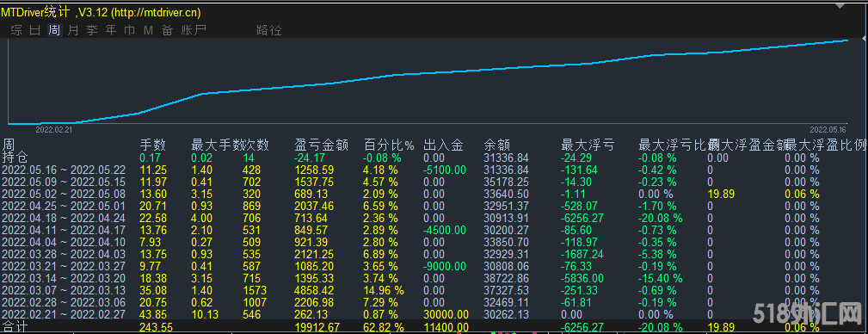Open the 币 currency tab

130,30
